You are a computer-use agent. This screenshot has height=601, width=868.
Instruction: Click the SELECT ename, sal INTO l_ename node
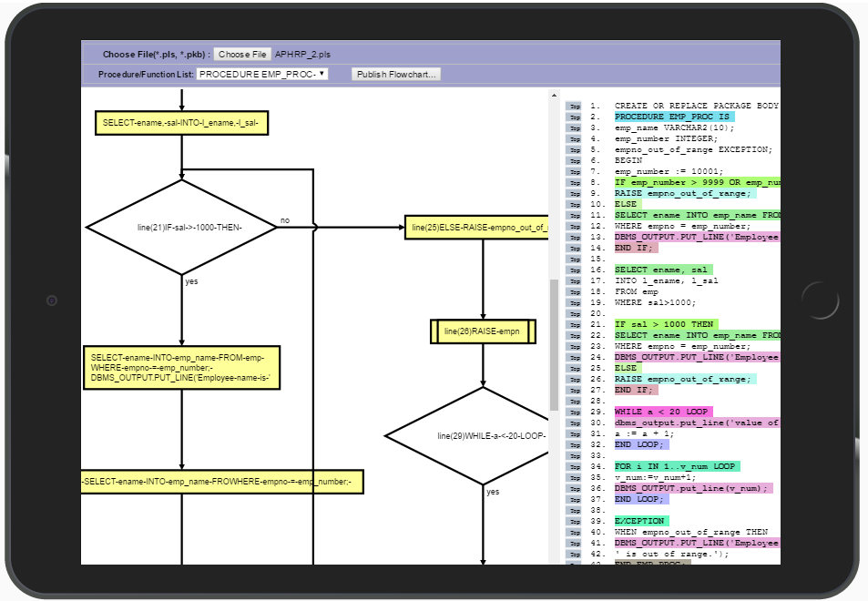(181, 124)
